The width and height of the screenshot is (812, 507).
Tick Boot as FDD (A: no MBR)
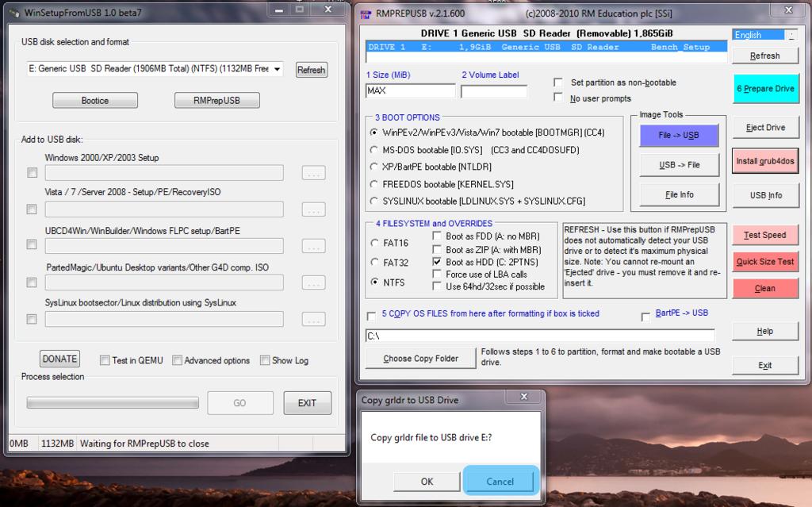point(437,236)
